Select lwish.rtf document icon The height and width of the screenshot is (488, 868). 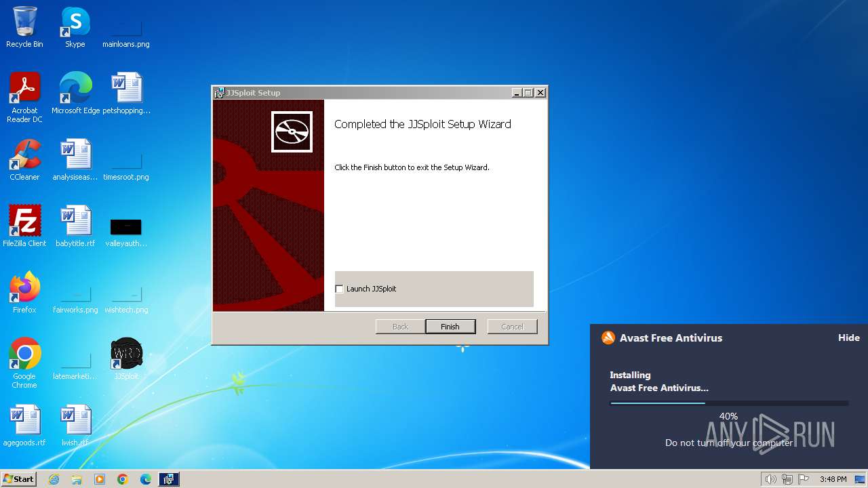pos(75,426)
